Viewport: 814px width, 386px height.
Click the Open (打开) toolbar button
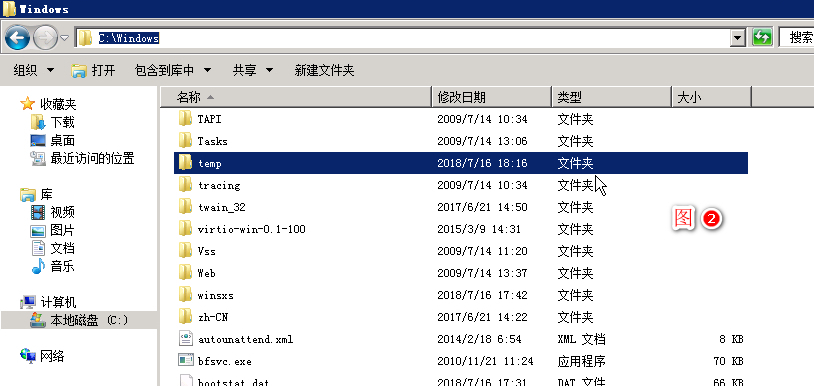[x=93, y=70]
